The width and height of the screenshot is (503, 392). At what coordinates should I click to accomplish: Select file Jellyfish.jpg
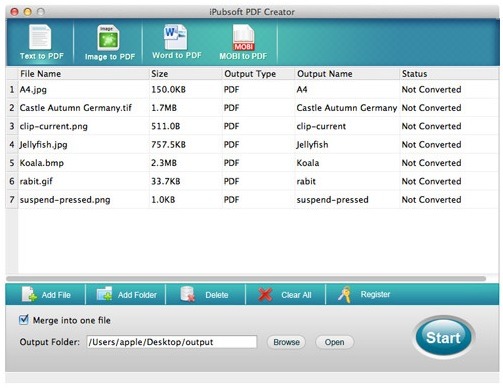[x=43, y=145]
